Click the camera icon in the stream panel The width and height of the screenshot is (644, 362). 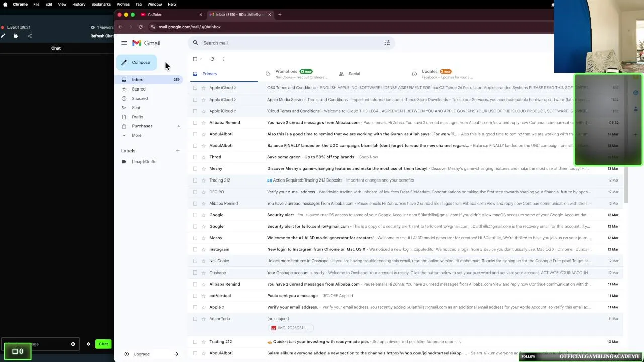(16, 36)
